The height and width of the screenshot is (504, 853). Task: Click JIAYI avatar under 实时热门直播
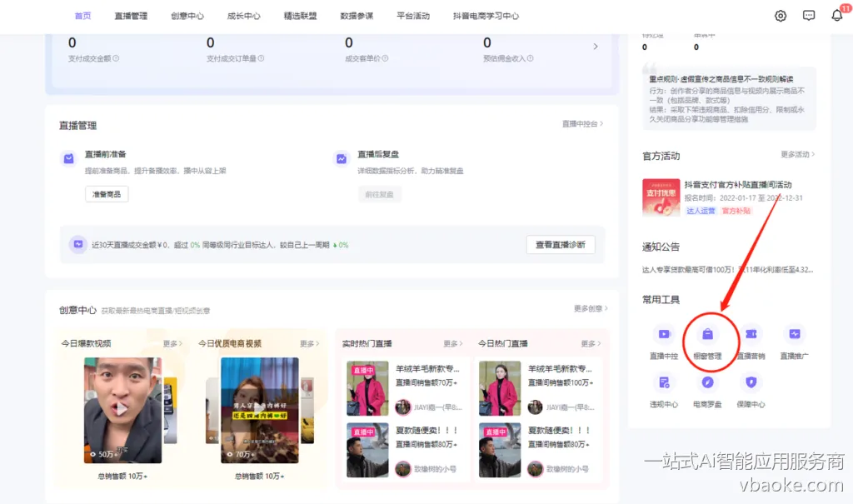click(x=402, y=407)
